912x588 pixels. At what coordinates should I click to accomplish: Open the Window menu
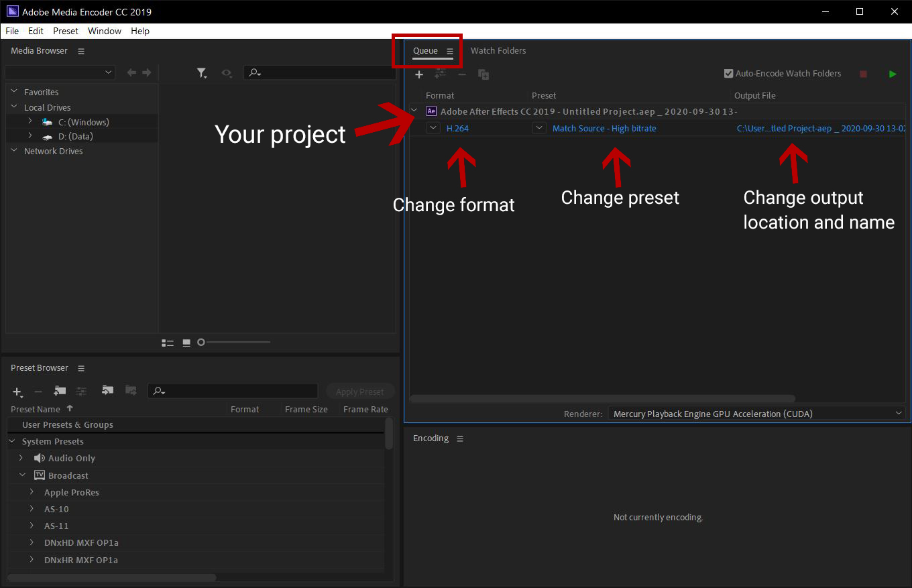tap(105, 31)
